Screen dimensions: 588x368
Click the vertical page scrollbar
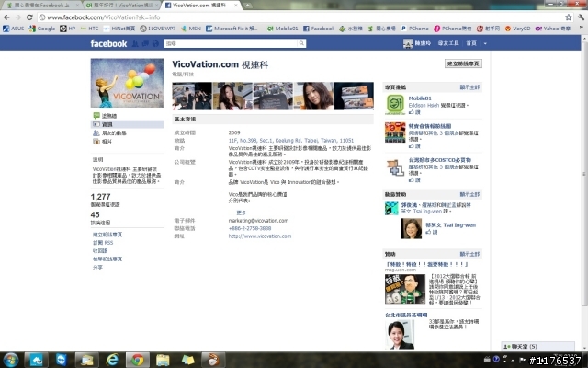(x=584, y=173)
